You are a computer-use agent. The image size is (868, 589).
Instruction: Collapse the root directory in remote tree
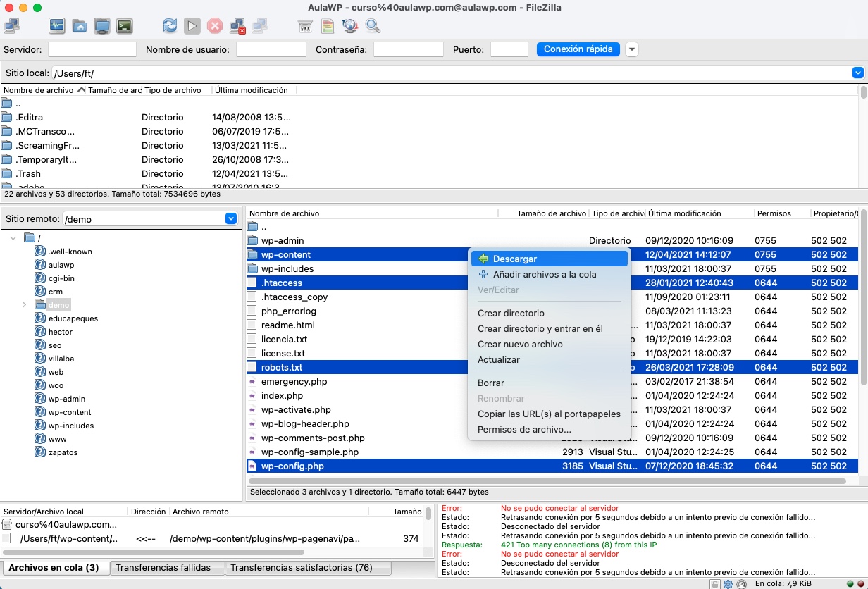click(x=14, y=237)
